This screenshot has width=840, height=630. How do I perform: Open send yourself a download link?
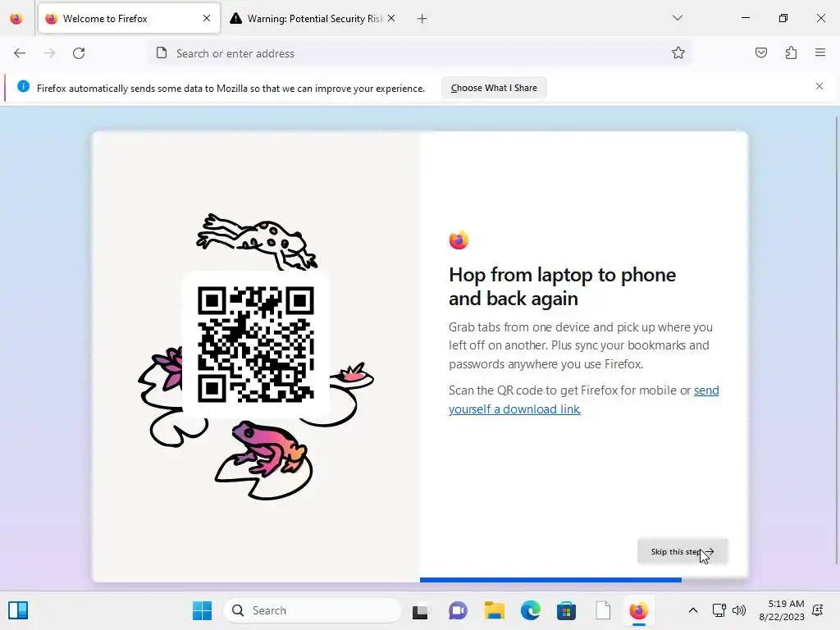pyautogui.click(x=583, y=399)
